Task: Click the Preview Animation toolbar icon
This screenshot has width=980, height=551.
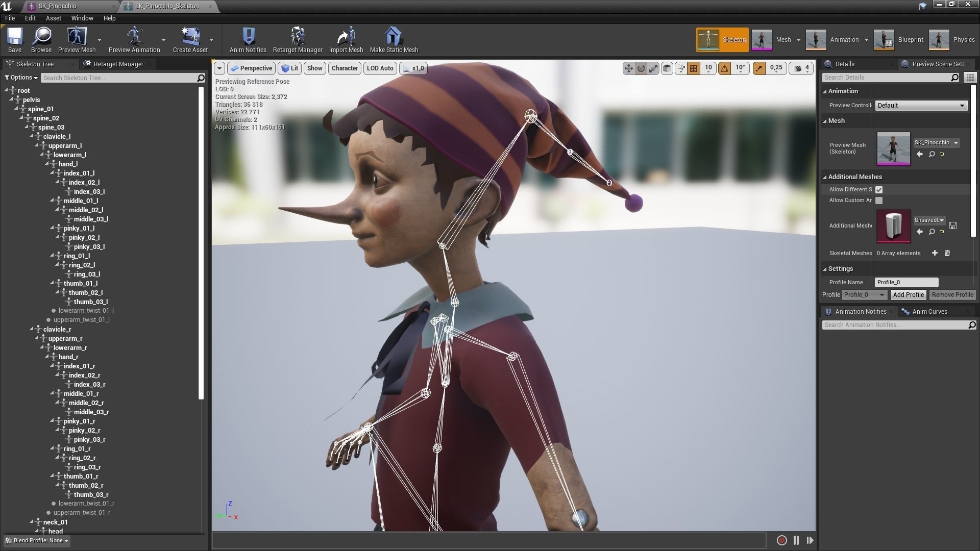Action: 134,40
